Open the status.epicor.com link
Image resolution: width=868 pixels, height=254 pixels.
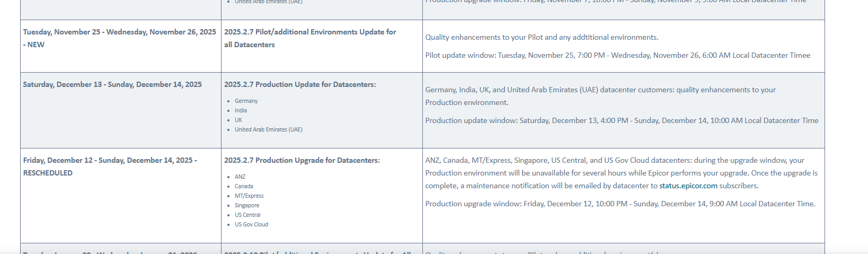click(x=688, y=186)
